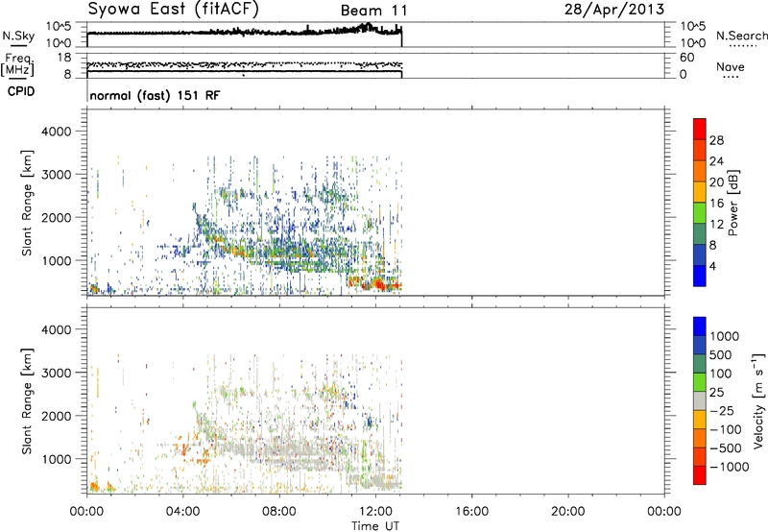Click the Velocity [m s-1] colorbar title
Screen dimensions: 768x532
758,400
